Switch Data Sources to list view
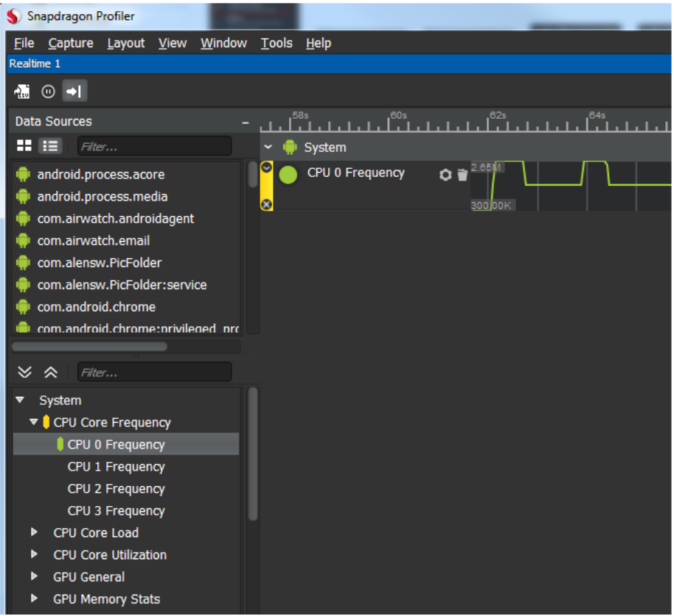Viewport: 674px width, 616px height. (x=50, y=146)
